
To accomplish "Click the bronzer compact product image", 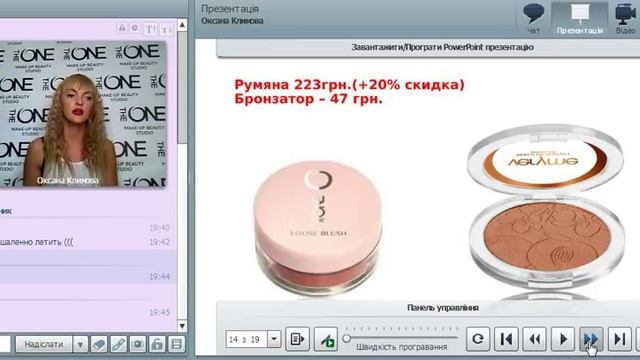I will [546, 208].
